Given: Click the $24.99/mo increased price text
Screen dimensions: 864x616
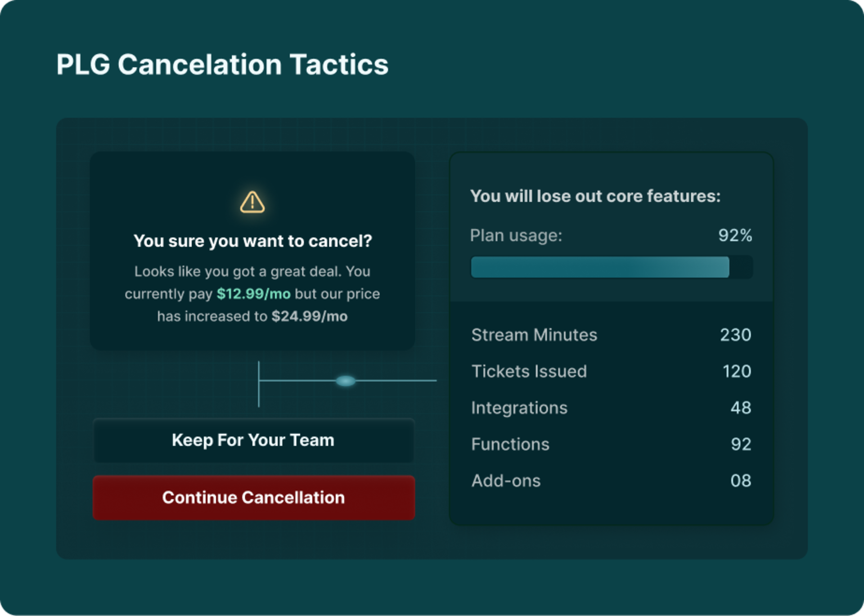Looking at the screenshot, I should tap(309, 316).
